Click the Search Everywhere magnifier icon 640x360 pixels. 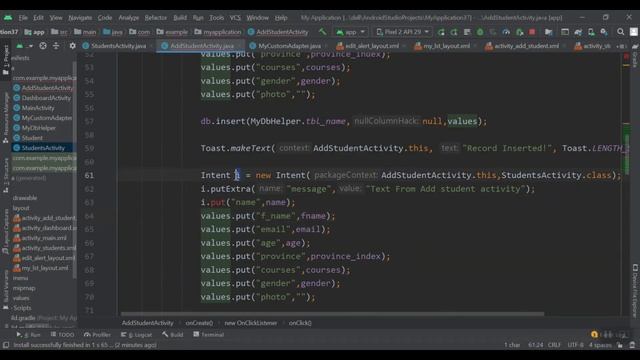click(620, 32)
